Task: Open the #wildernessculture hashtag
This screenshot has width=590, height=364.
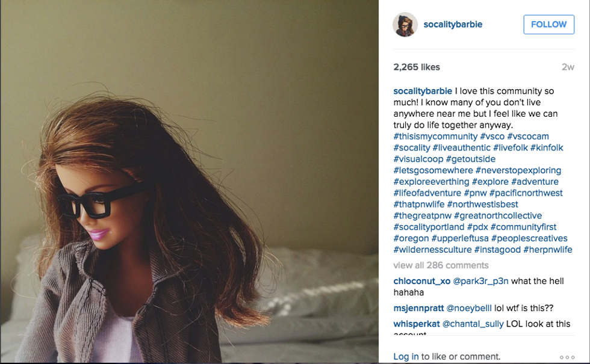Action: (432, 249)
